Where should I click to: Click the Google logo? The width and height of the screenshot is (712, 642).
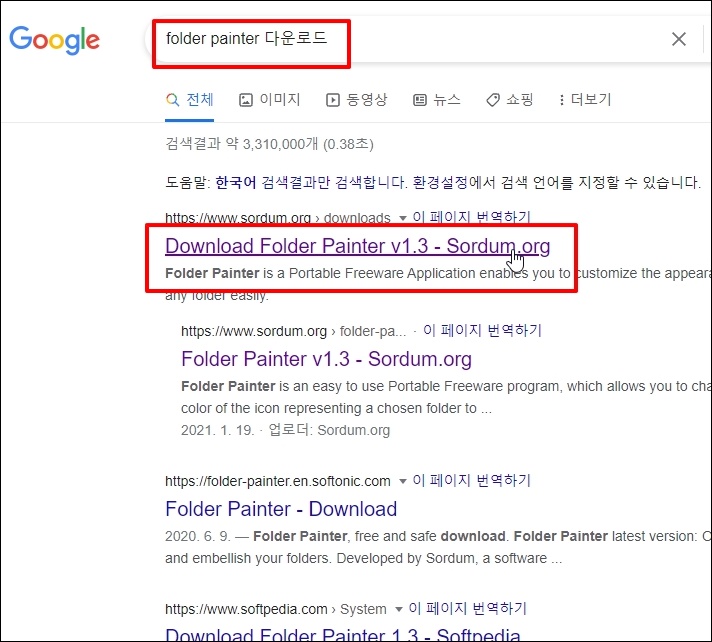pyautogui.click(x=54, y=40)
